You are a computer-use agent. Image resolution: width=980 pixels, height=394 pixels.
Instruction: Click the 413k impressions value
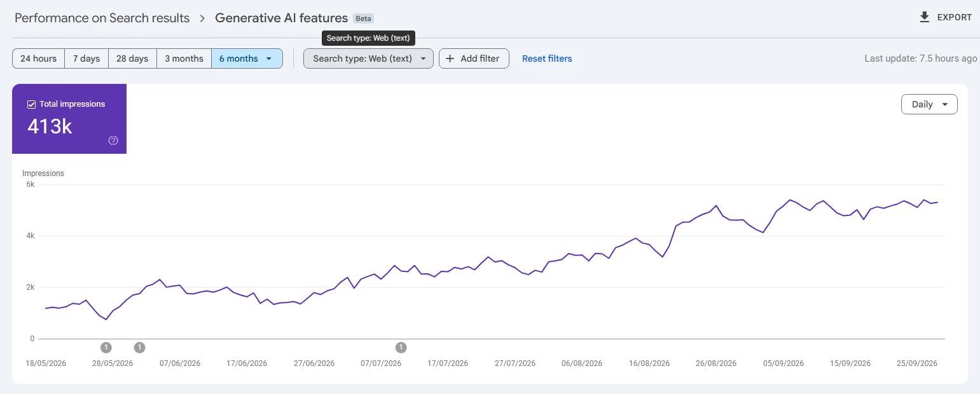pos(50,126)
